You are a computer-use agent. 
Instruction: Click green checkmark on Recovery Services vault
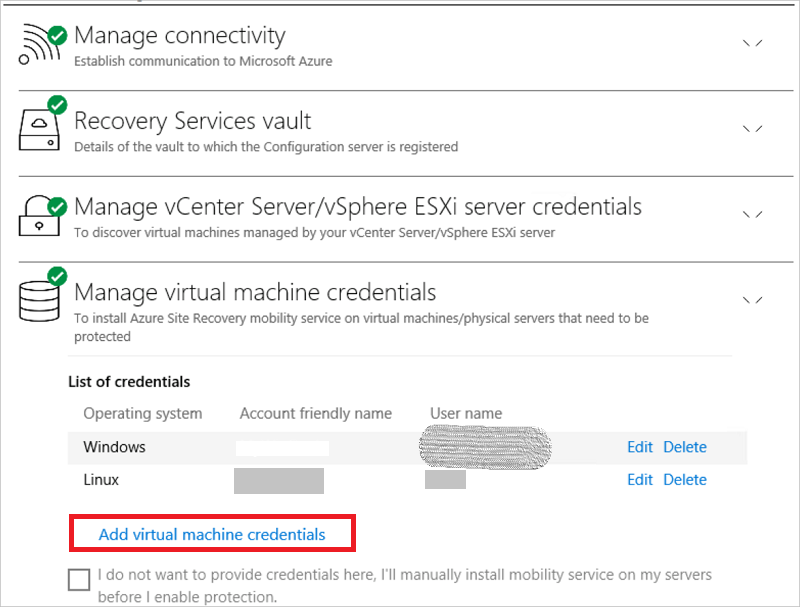pos(58,105)
